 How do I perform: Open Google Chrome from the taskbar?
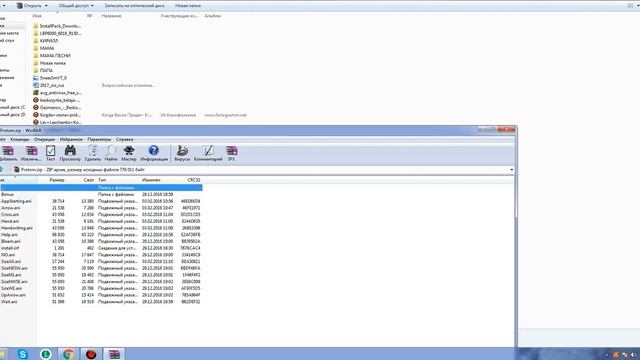[x=68, y=354]
